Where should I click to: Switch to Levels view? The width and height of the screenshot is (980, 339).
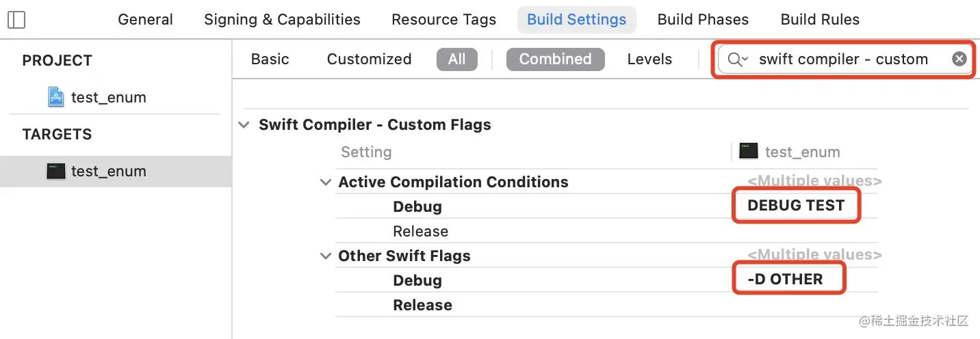pyautogui.click(x=649, y=59)
